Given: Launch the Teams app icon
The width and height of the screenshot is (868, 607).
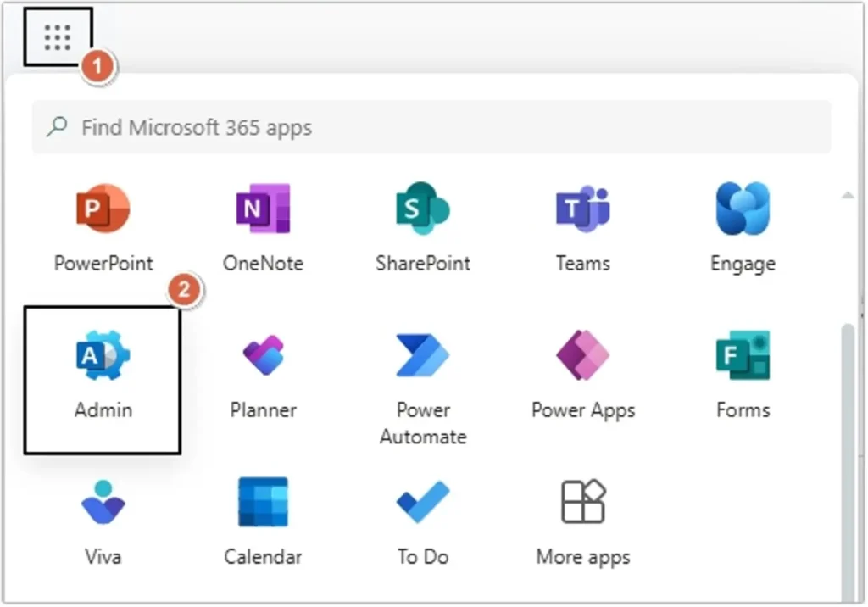Looking at the screenshot, I should [583, 209].
